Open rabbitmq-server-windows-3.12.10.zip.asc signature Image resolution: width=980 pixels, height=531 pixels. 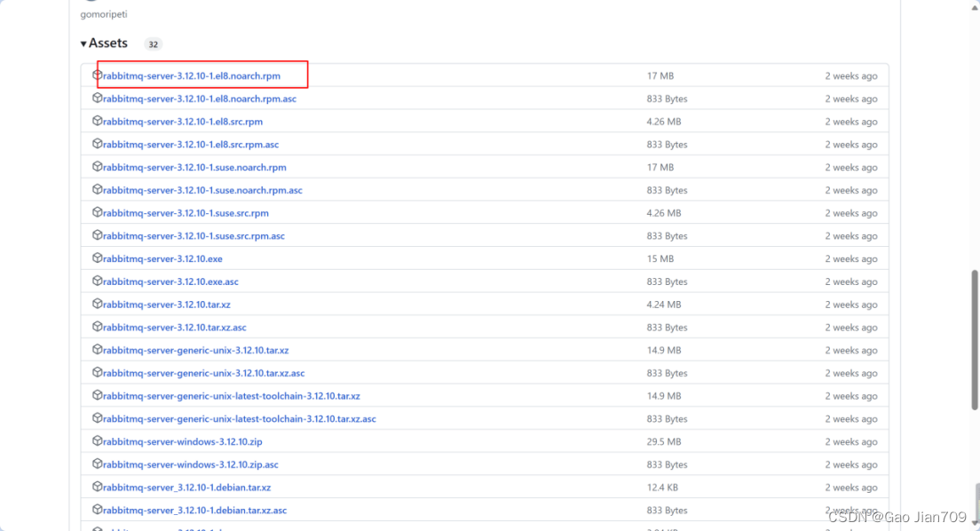click(x=191, y=464)
